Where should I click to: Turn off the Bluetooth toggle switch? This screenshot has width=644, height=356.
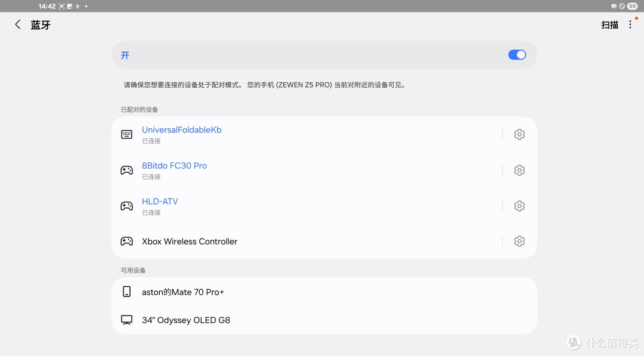[x=516, y=55]
